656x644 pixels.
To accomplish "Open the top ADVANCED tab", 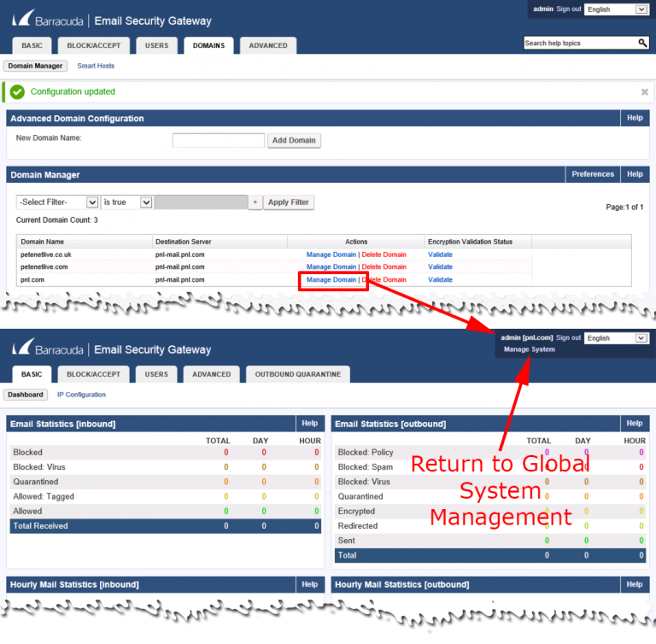I will (x=268, y=45).
